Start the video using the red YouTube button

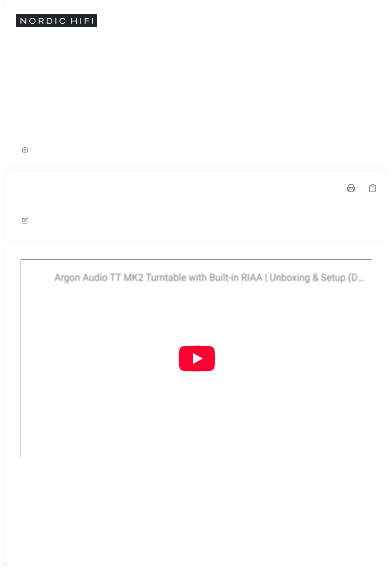tap(197, 359)
